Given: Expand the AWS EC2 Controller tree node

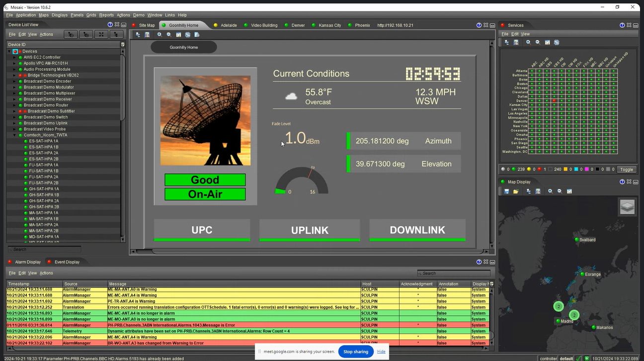Looking at the screenshot, I should (x=14, y=57).
